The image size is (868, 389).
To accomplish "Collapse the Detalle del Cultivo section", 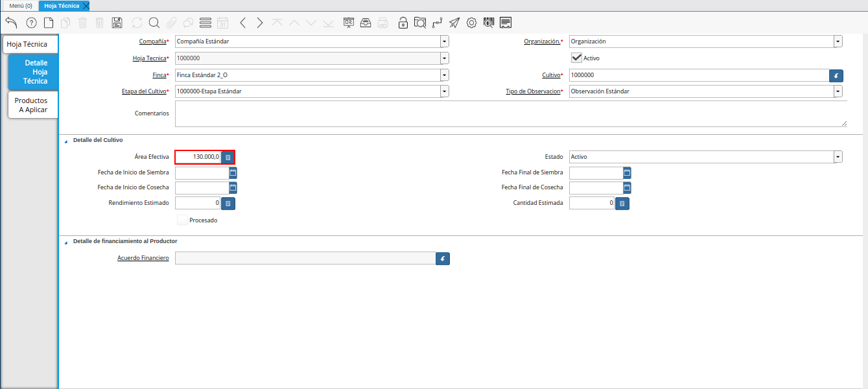I will (65, 141).
